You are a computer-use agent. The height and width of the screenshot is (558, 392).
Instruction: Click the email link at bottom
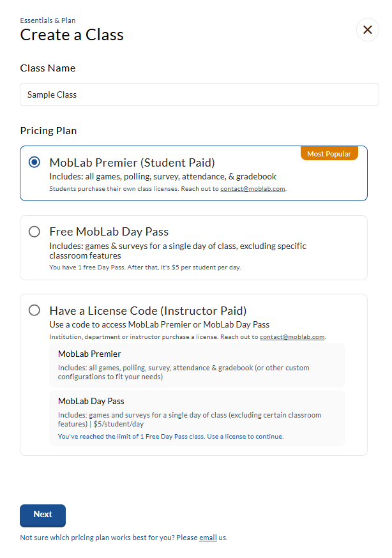pos(208,538)
